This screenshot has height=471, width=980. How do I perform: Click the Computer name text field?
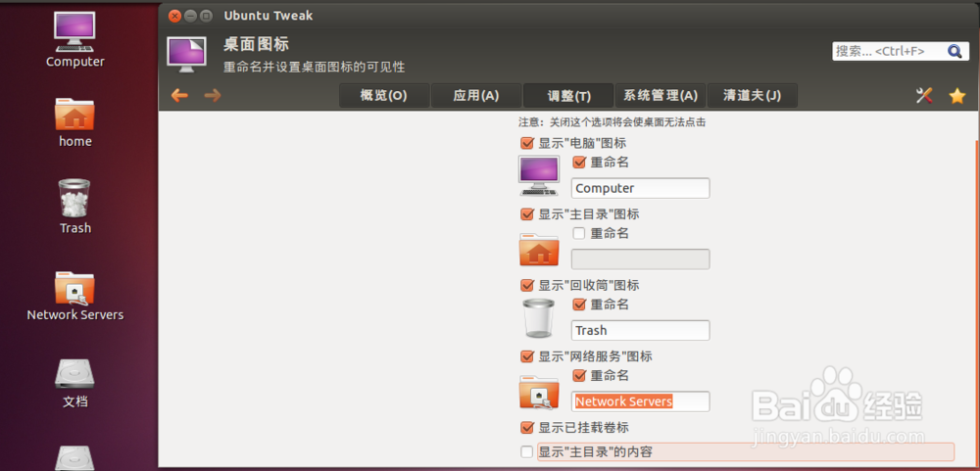(x=641, y=188)
